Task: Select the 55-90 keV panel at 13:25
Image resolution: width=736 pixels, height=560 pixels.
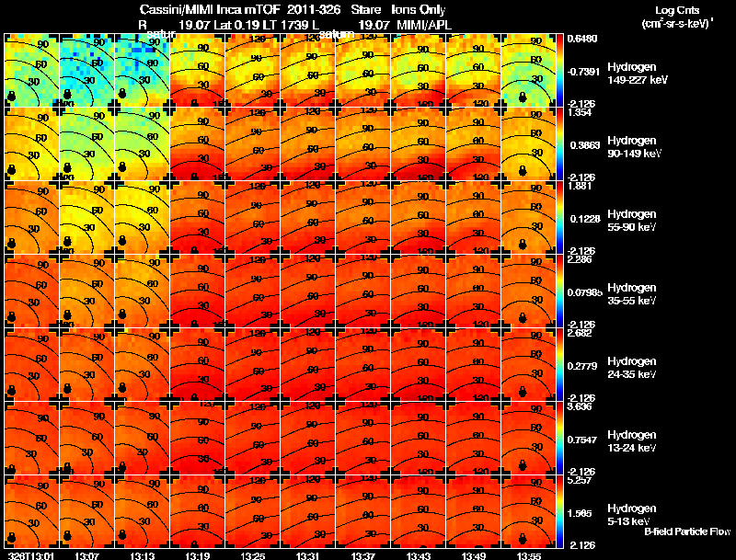Action: tap(253, 218)
